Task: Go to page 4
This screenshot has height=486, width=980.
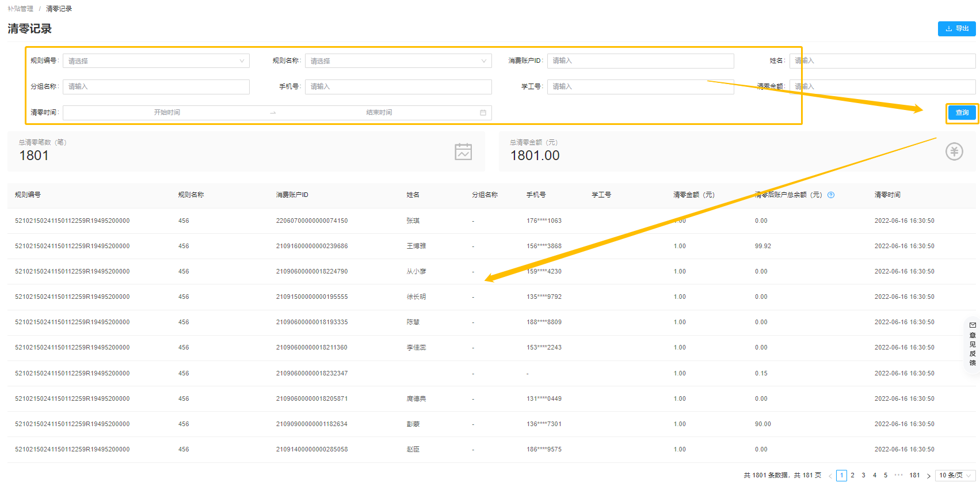Action: pyautogui.click(x=874, y=476)
